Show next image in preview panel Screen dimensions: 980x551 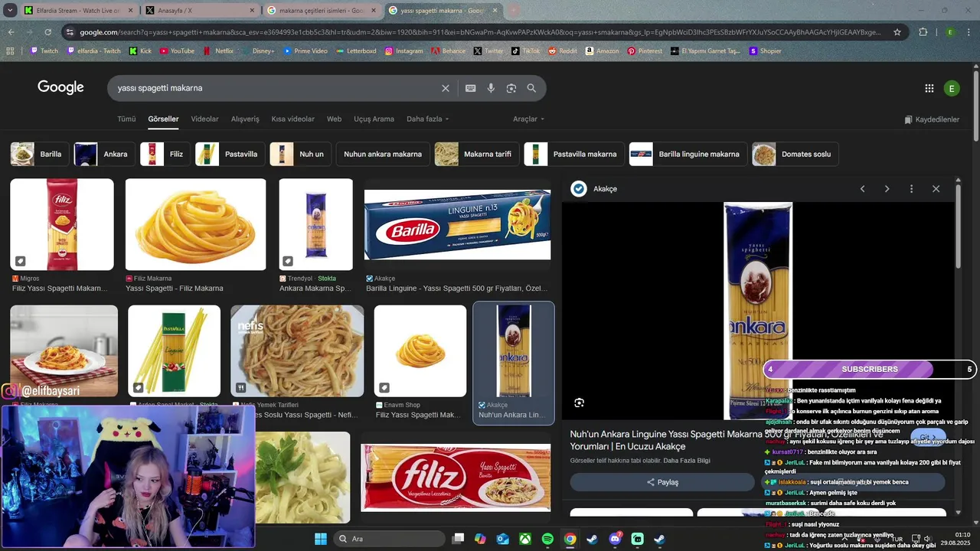[887, 189]
